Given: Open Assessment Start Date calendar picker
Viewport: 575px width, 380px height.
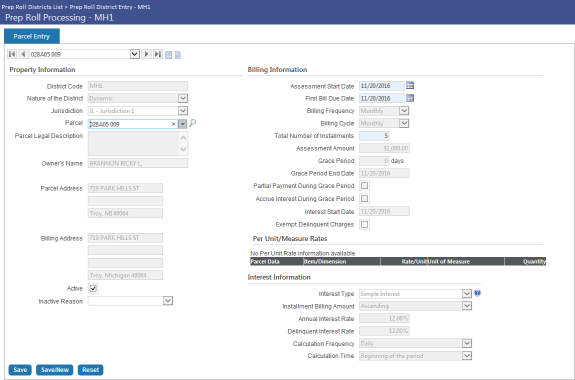Looking at the screenshot, I should (x=410, y=85).
